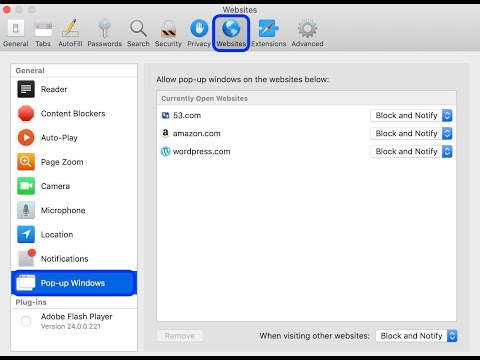This screenshot has height=360, width=480.
Task: Select Reader in the sidebar
Action: pos(74,89)
